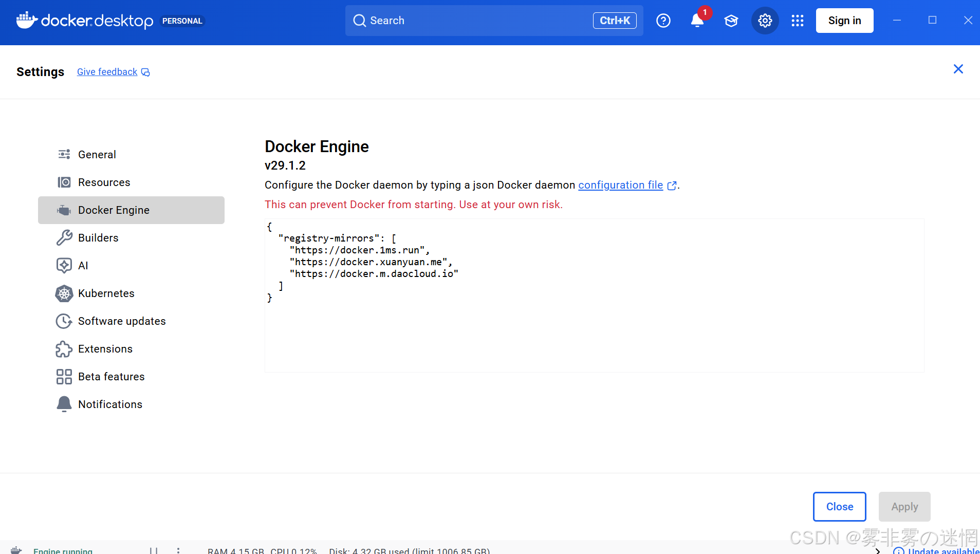Click the Docker Engine heading
Screen dimensions: 980x554
(317, 146)
